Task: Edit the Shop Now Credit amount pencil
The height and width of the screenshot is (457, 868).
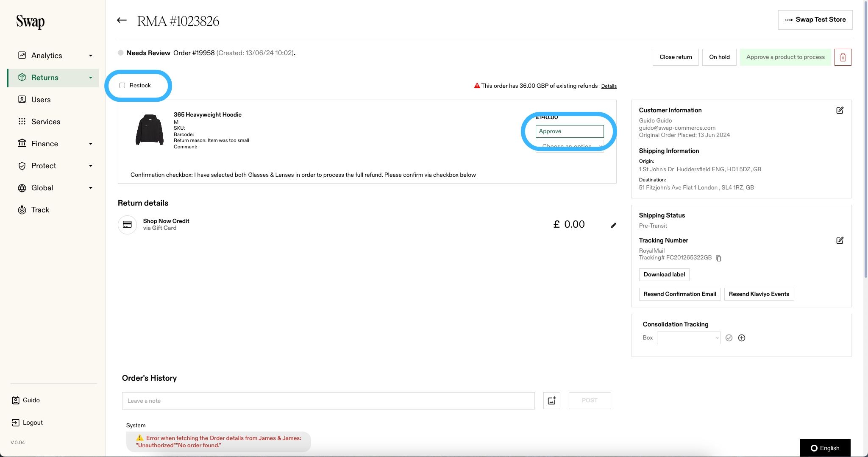Action: (x=613, y=225)
